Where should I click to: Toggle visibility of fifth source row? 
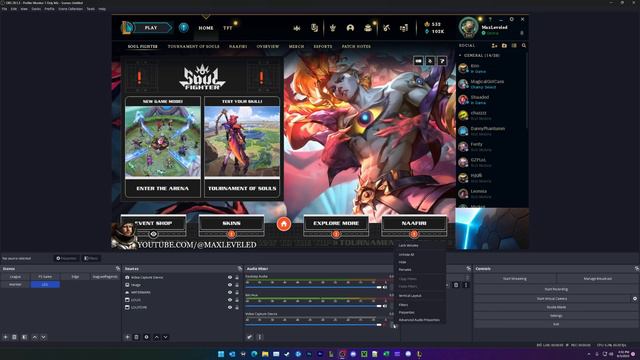click(230, 307)
